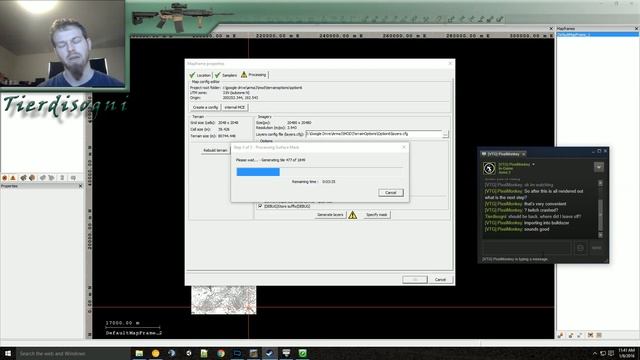The height and width of the screenshot is (360, 640).
Task: Open the Windows Start menu
Action: coord(7,353)
